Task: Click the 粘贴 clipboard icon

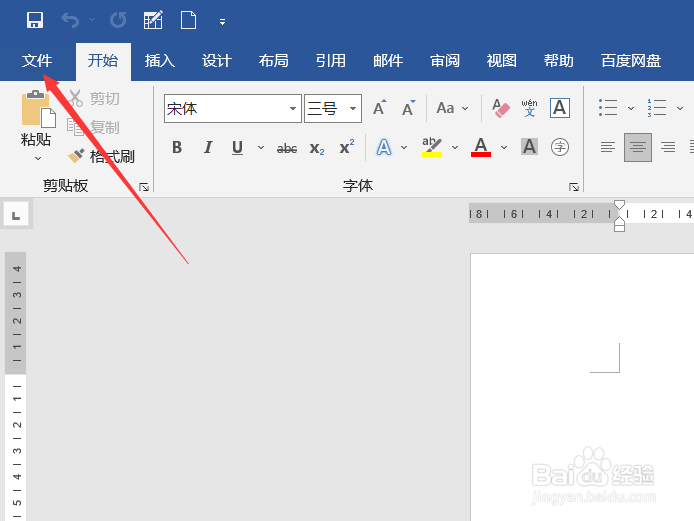Action: pos(38,109)
